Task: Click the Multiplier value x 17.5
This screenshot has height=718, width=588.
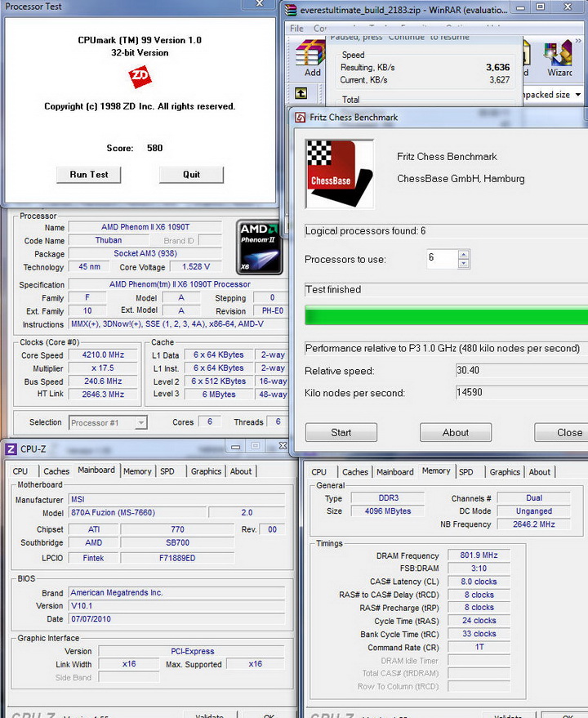Action: click(x=103, y=368)
